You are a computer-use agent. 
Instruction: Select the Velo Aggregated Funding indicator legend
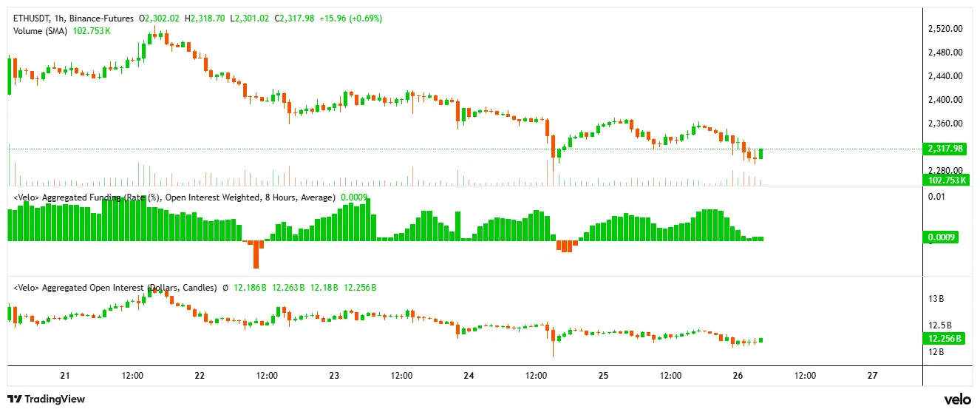[x=174, y=197]
